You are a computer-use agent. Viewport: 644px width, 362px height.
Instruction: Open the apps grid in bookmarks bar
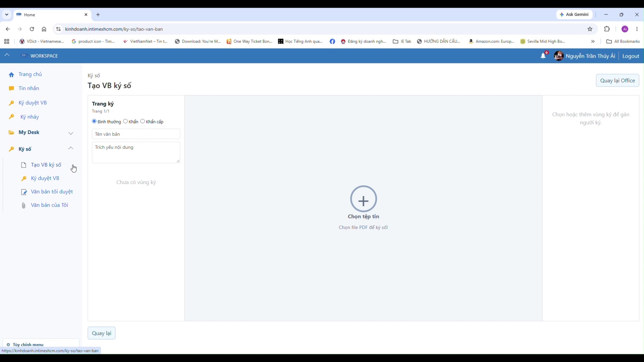(x=7, y=42)
